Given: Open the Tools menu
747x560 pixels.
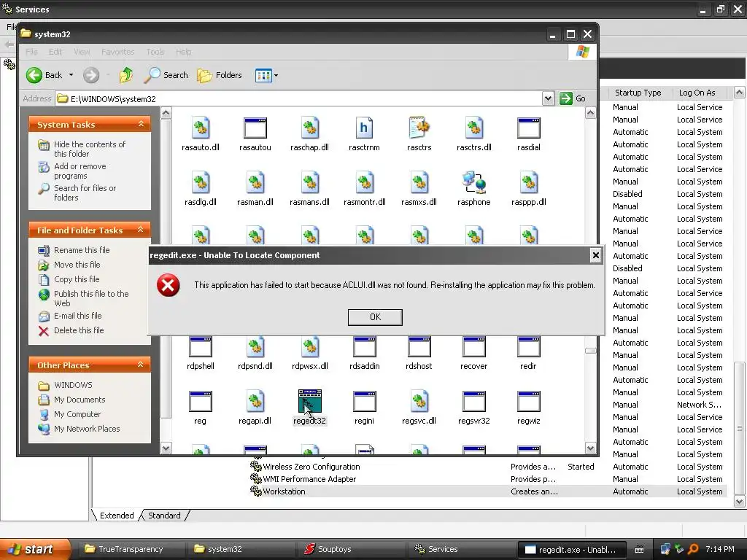Looking at the screenshot, I should [x=155, y=52].
